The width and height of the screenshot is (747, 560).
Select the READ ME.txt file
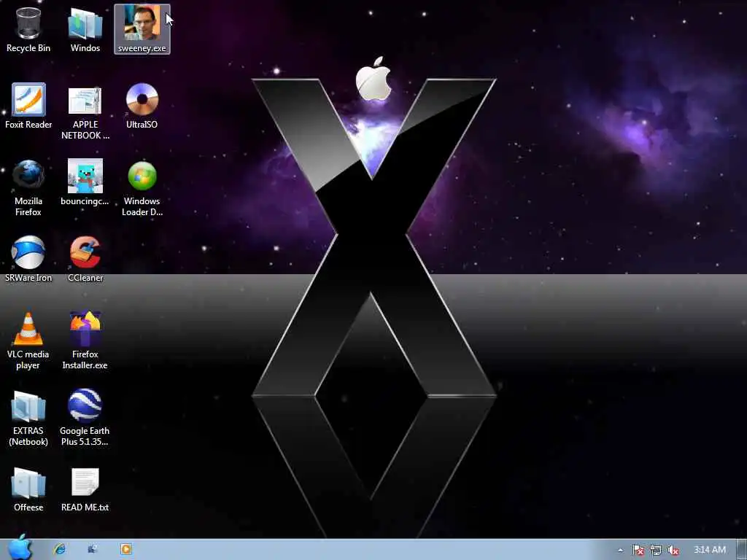[x=85, y=489]
